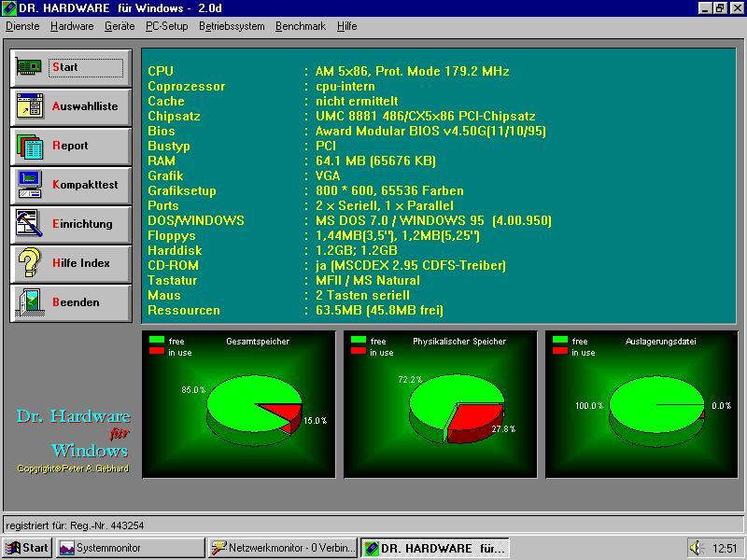Click the speaker volume icon in tray
747x560 pixels.
coord(696,548)
